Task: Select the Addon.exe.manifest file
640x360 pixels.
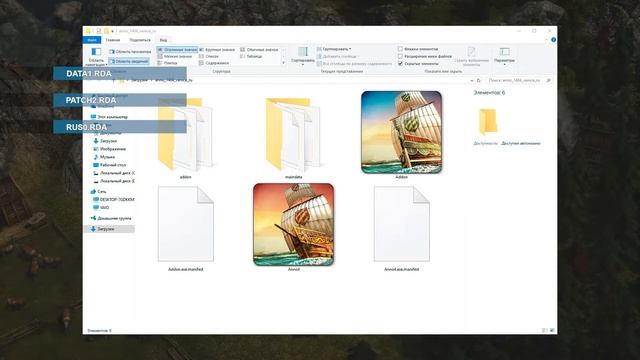Action: (x=186, y=229)
